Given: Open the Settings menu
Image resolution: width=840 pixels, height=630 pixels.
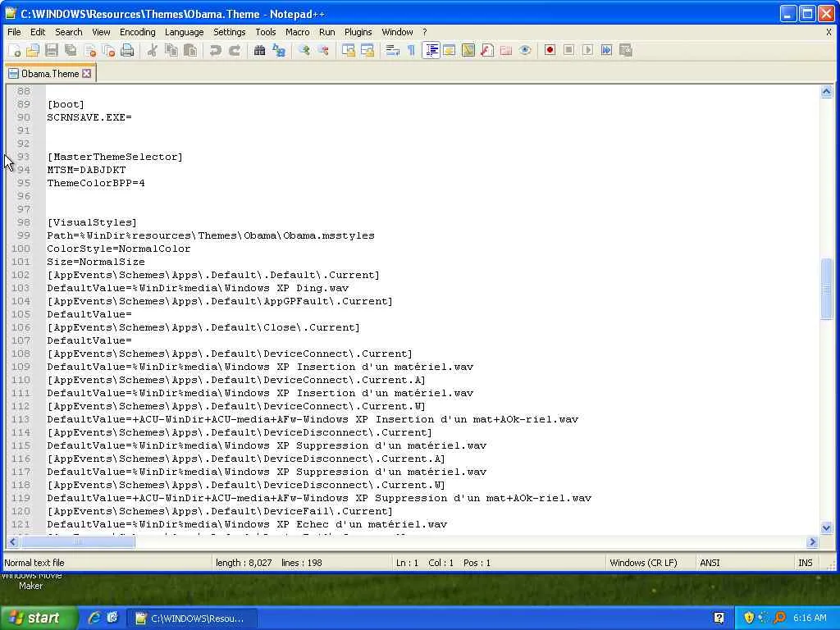Looking at the screenshot, I should (230, 32).
